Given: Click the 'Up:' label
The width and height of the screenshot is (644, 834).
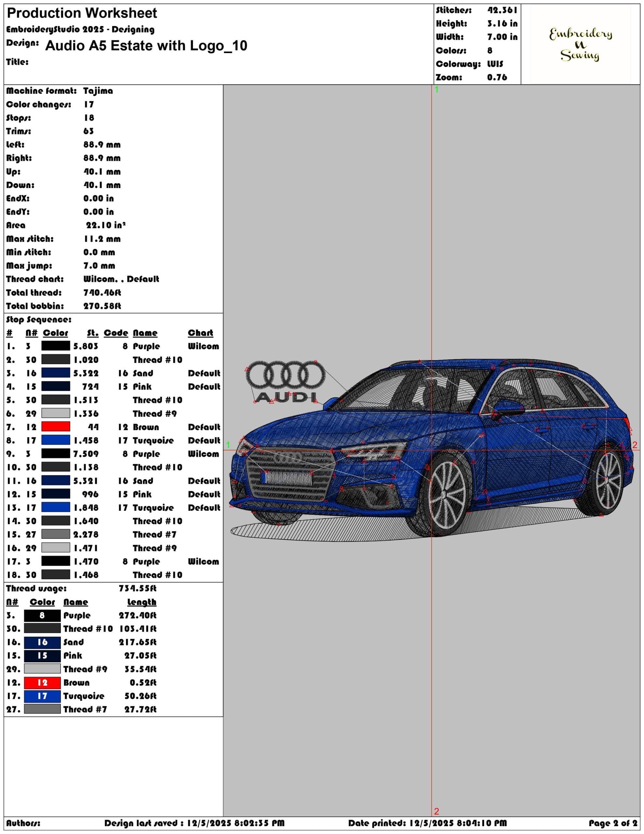Looking at the screenshot, I should 13,172.
